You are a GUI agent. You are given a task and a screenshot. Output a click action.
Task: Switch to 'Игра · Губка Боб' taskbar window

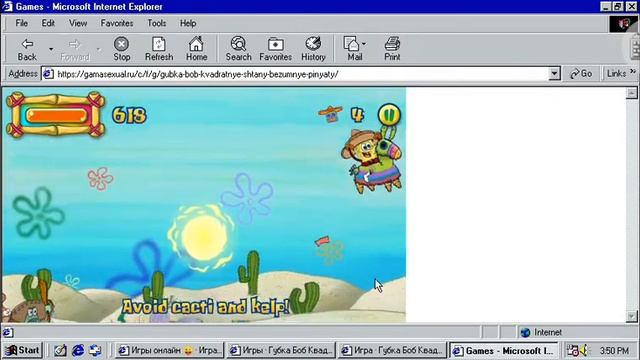[x=392, y=350]
